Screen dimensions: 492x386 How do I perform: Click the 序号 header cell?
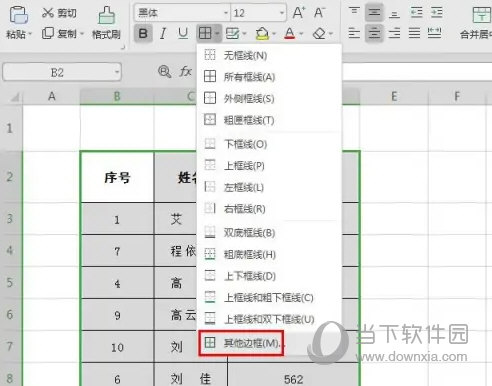[117, 177]
